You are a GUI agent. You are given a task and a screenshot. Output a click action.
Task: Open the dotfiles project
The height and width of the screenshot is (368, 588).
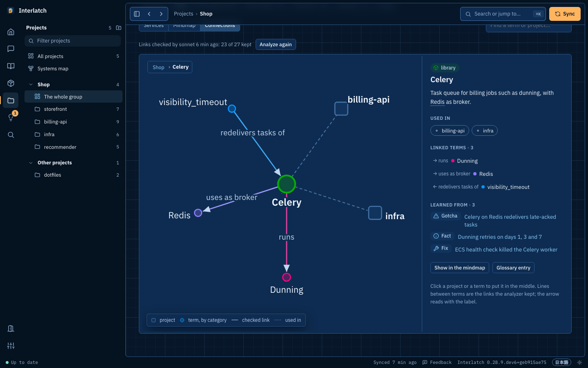point(73,175)
